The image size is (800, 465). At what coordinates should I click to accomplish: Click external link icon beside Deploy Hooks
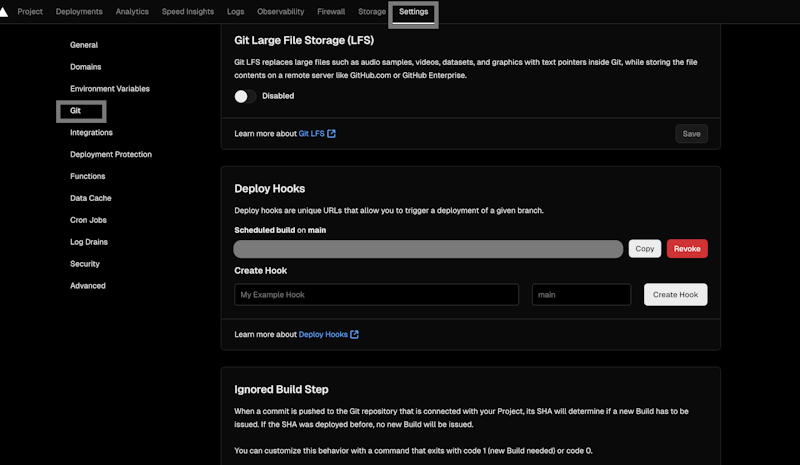click(354, 334)
